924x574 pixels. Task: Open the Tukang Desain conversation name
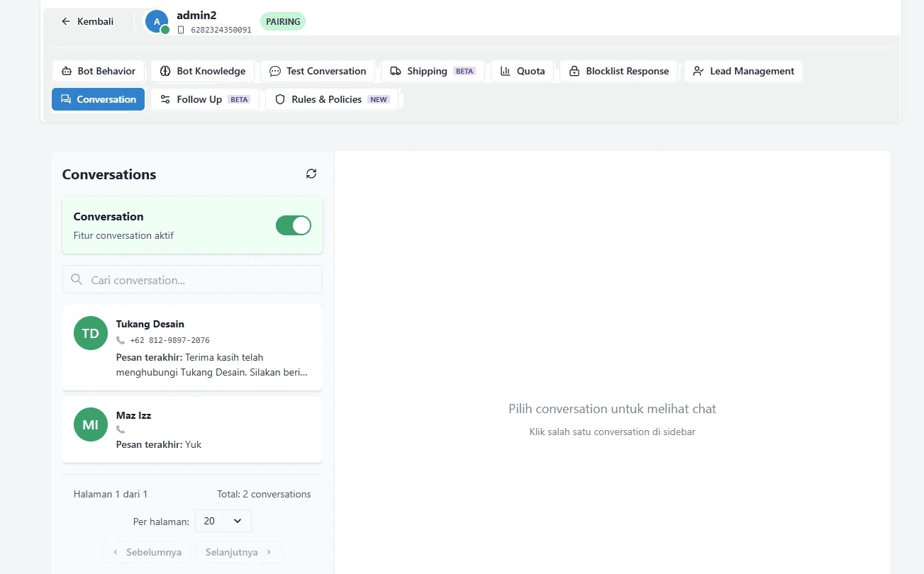pyautogui.click(x=150, y=324)
